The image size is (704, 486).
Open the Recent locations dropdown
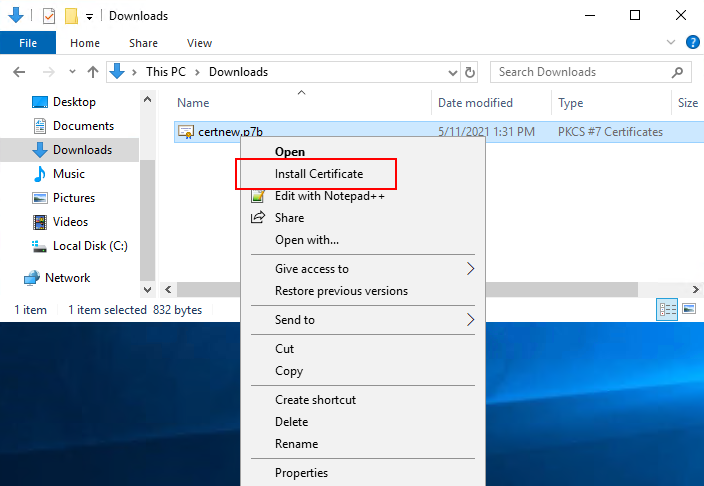tap(72, 72)
